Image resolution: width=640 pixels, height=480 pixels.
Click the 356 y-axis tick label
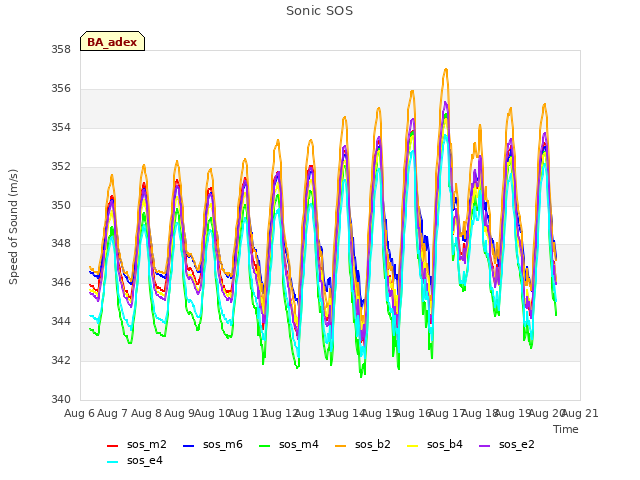[61, 89]
